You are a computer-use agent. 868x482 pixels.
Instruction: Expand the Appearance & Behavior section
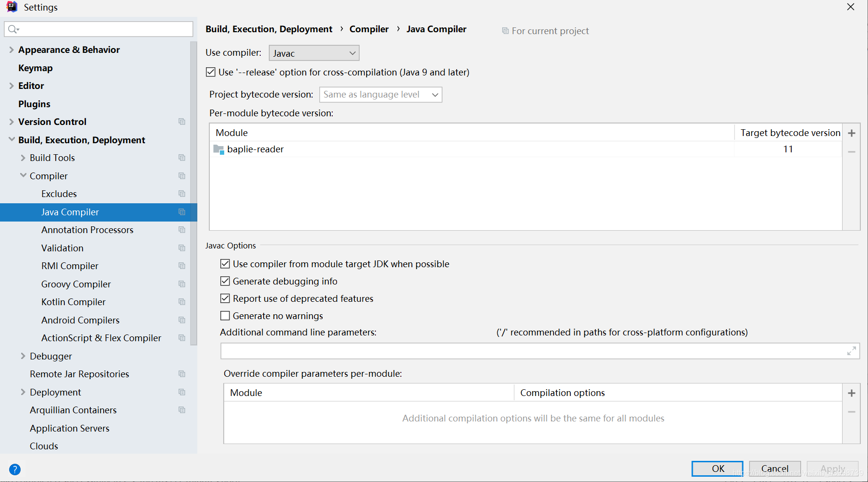point(12,50)
